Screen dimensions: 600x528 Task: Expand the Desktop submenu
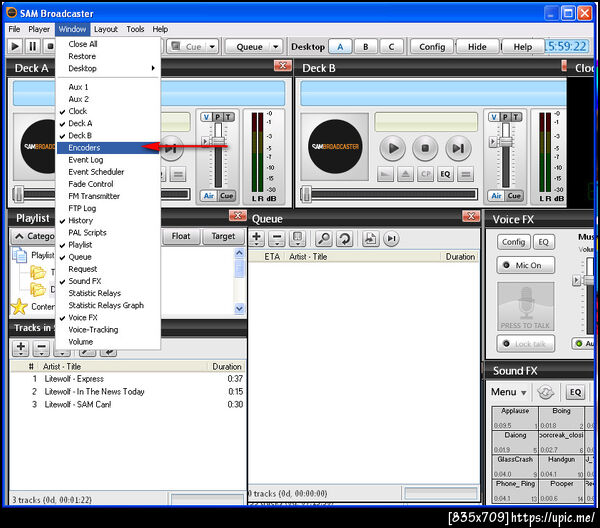[x=108, y=68]
